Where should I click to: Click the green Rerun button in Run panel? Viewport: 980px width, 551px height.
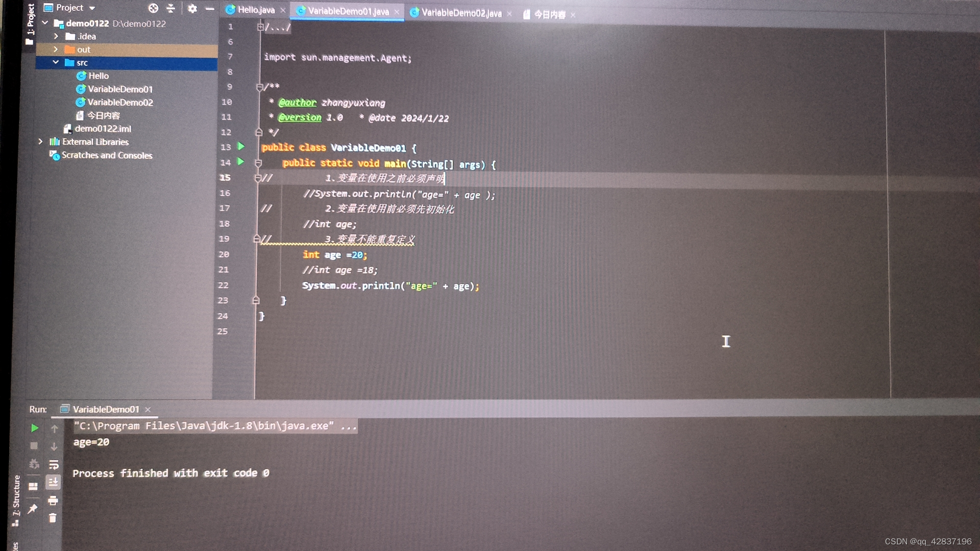pyautogui.click(x=34, y=428)
